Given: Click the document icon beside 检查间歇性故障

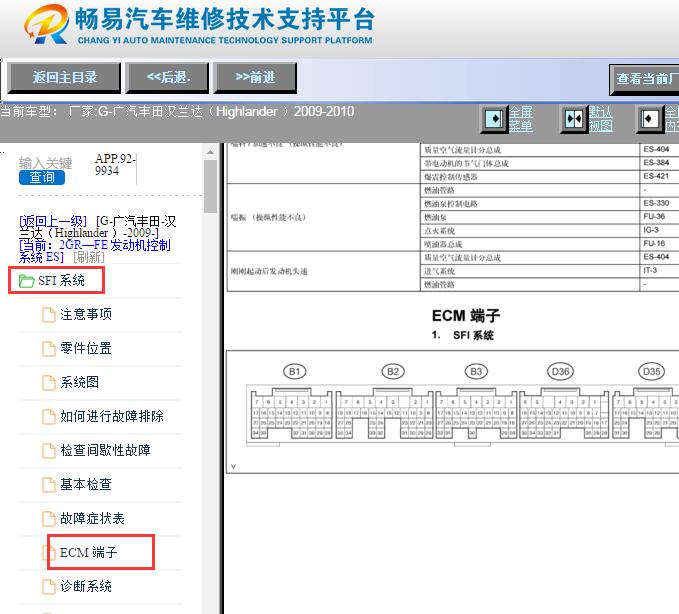Looking at the screenshot, I should click(48, 451).
